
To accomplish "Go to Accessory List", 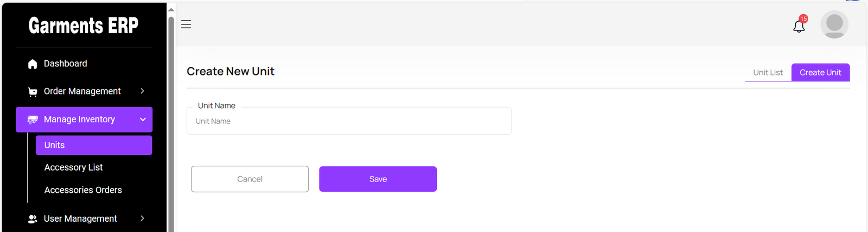I will point(74,167).
